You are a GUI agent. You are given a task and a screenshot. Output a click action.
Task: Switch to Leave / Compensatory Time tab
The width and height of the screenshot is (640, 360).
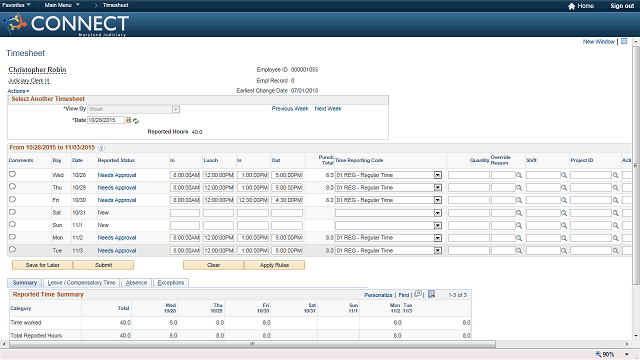click(81, 282)
